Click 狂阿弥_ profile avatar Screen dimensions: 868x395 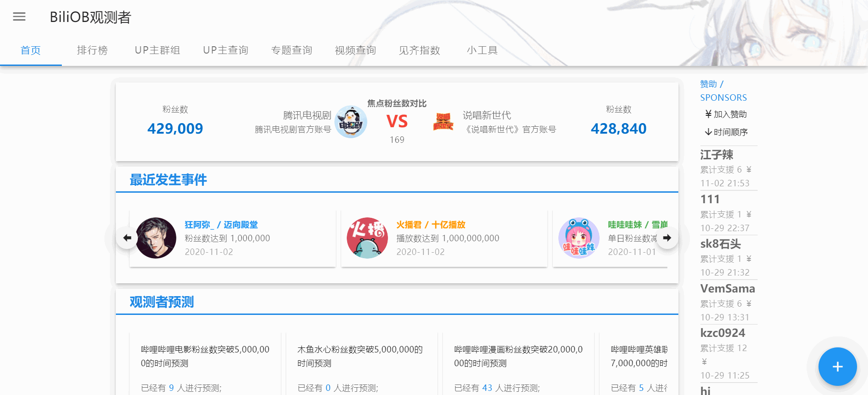(x=156, y=238)
